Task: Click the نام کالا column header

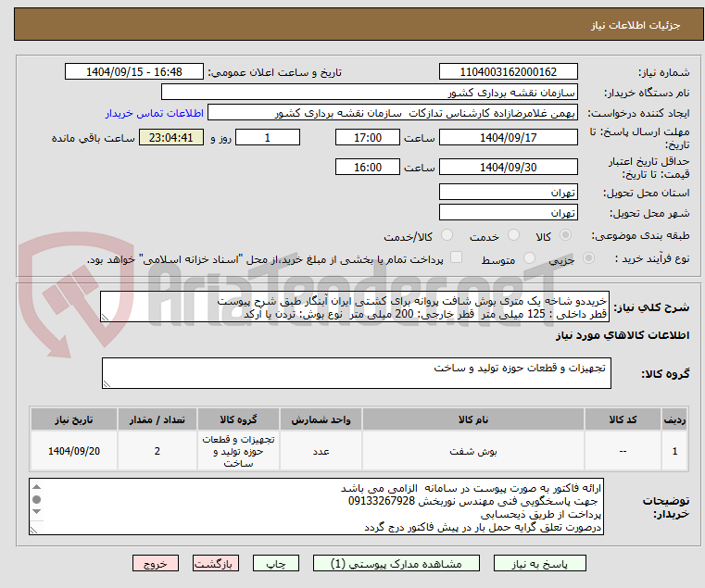Action: click(473, 419)
